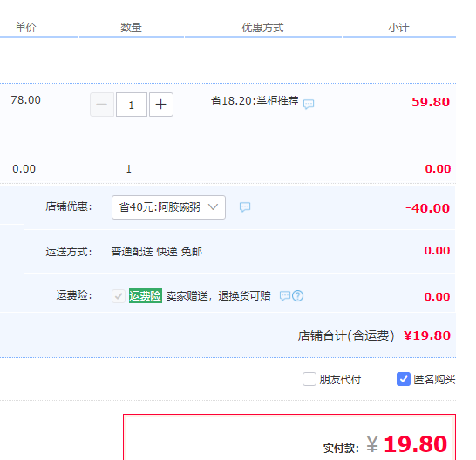Click the comment icon beside 掌柜推荐 discount
The width and height of the screenshot is (476, 460).
[309, 104]
